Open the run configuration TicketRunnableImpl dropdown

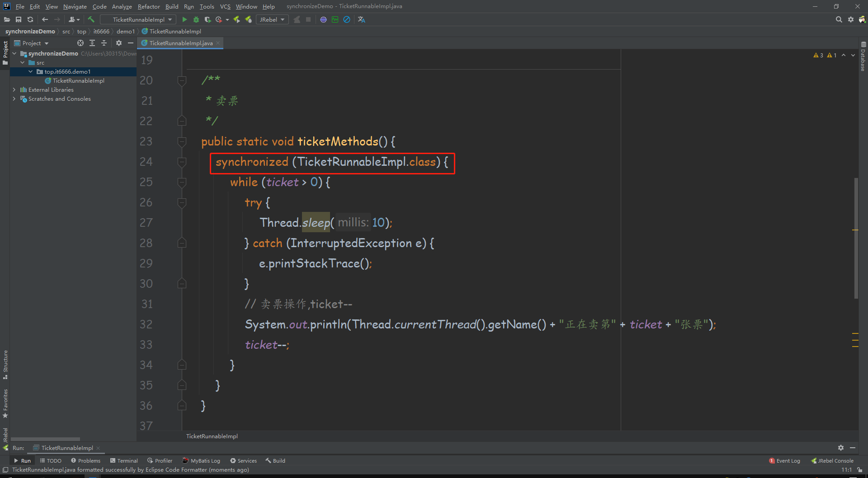[x=138, y=19]
